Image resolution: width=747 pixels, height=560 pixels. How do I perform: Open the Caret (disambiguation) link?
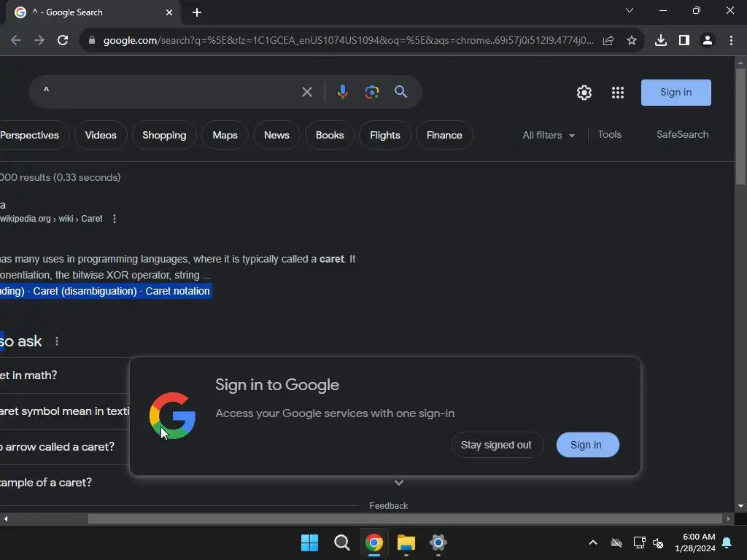85,291
